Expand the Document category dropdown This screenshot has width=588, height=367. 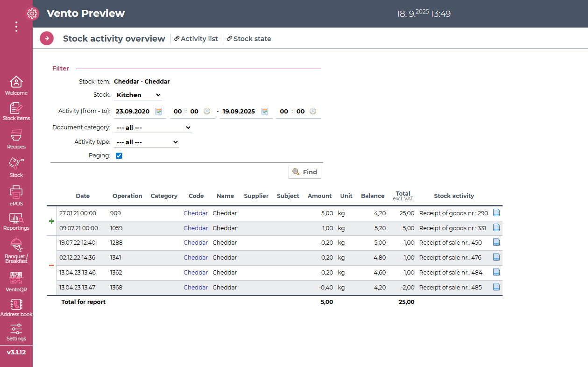click(153, 127)
